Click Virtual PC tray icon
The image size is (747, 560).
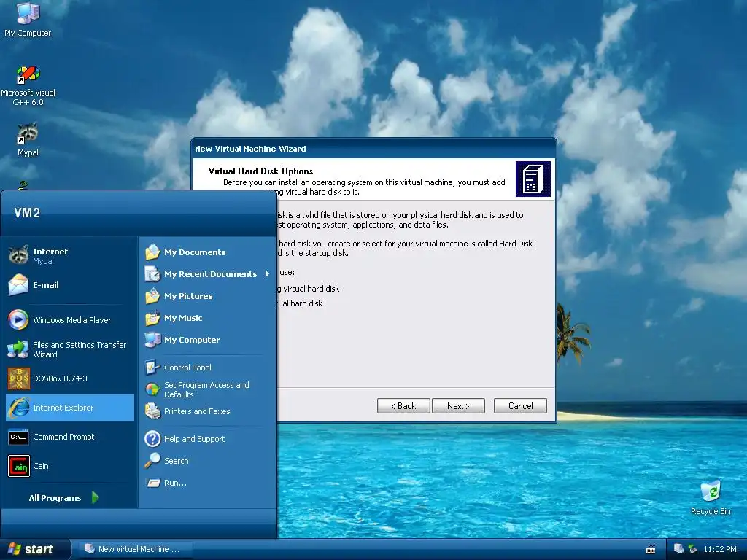678,549
